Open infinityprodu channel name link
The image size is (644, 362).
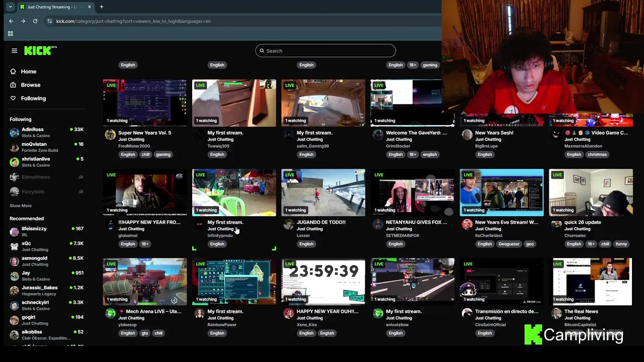coord(220,235)
